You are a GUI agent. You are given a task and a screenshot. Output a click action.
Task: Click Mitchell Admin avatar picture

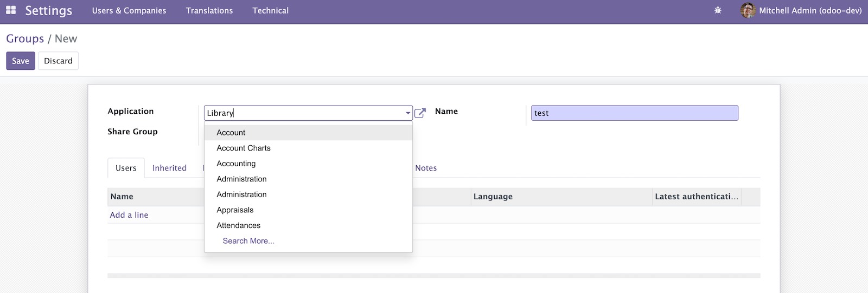pos(748,10)
